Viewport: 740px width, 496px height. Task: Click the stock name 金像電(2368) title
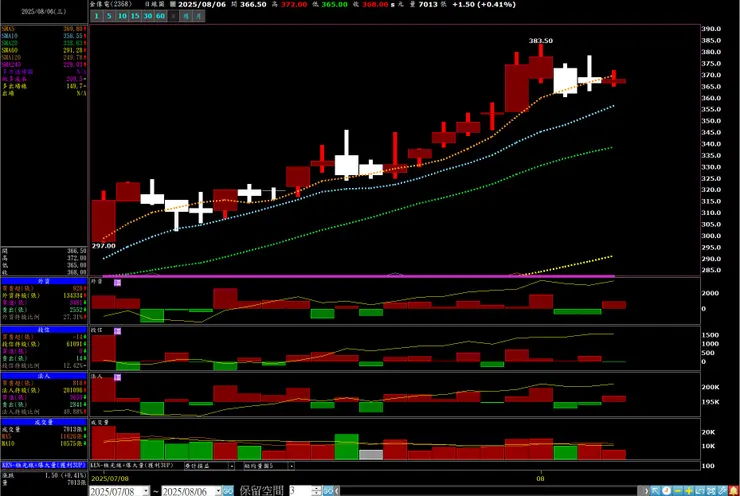pyautogui.click(x=111, y=4)
